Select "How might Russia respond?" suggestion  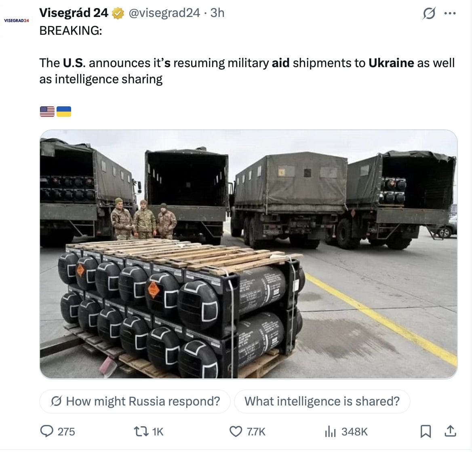(x=135, y=401)
